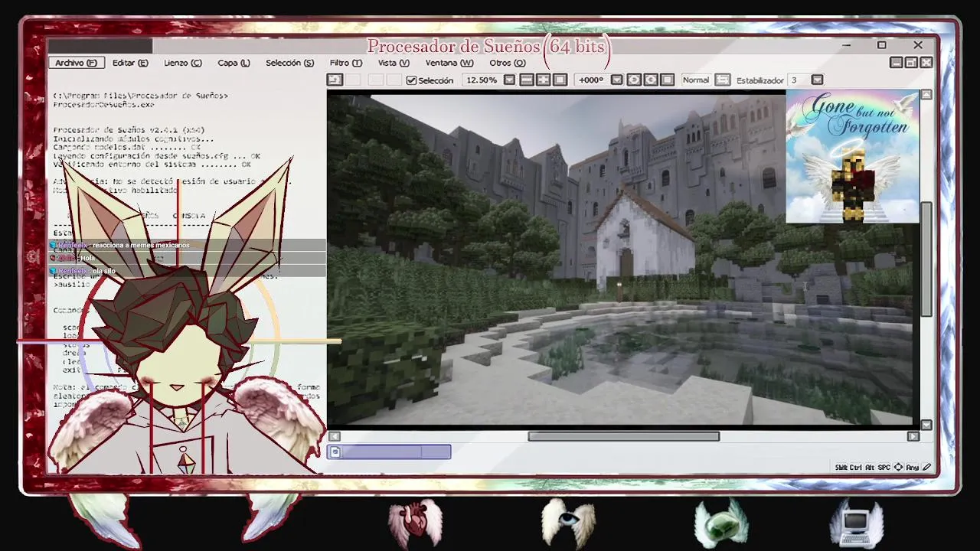Click the 'Hola' chat message

[87, 259]
